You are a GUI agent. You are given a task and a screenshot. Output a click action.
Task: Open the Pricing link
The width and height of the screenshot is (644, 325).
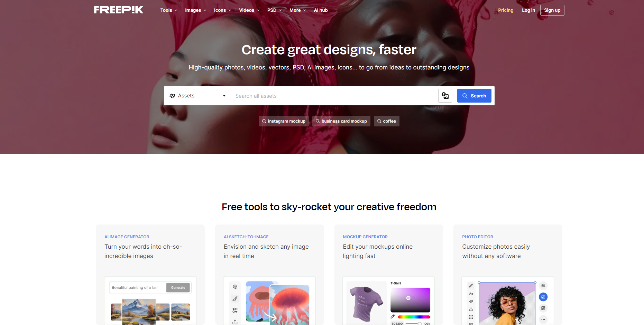click(x=506, y=10)
